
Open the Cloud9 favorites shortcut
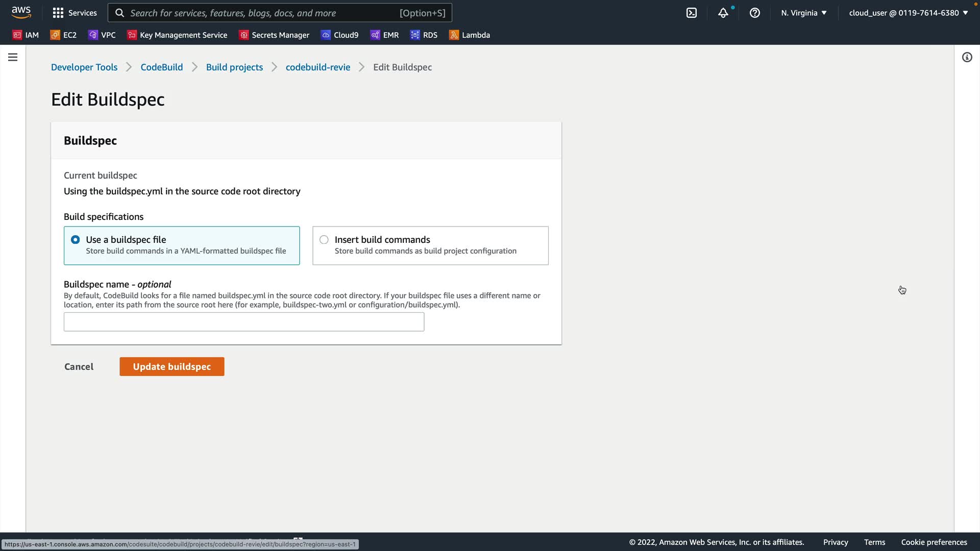(x=339, y=35)
